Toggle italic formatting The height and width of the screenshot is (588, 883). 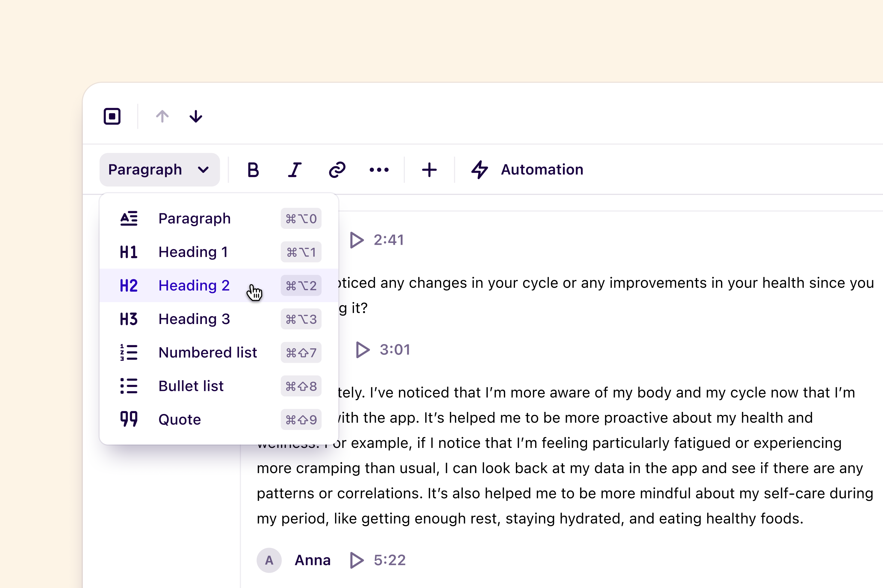(295, 169)
